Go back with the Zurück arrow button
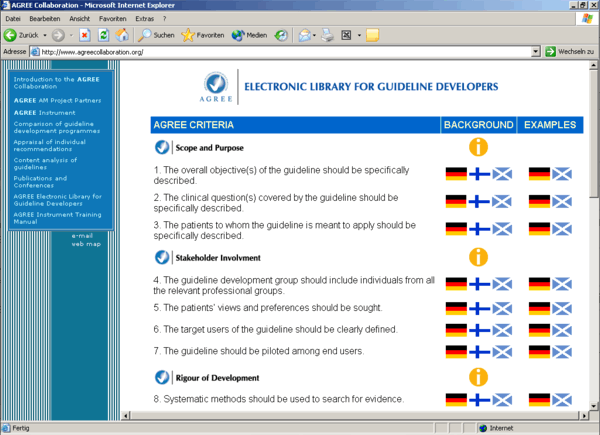The width and height of the screenshot is (600, 435). click(x=21, y=35)
